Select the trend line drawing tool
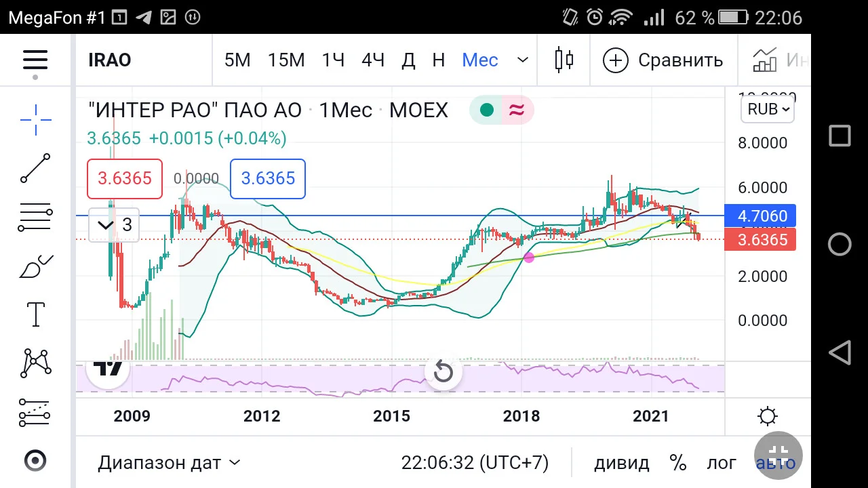The height and width of the screenshot is (488, 868). (35, 168)
